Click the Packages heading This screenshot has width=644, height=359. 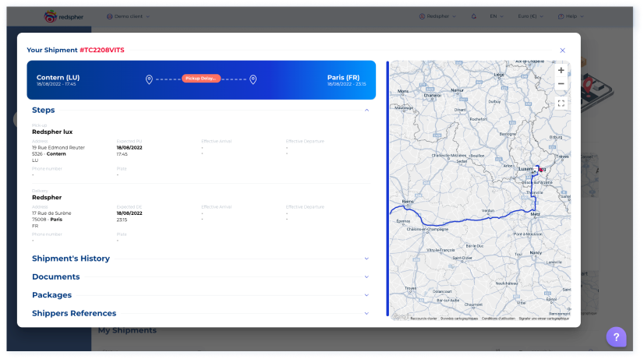pyautogui.click(x=51, y=295)
